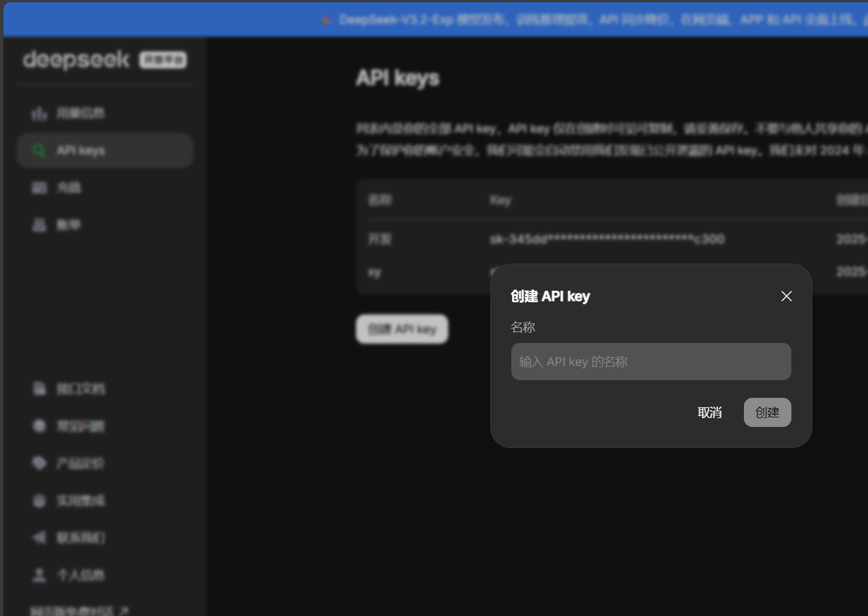The image size is (868, 616).
Task: Open 个人信息 profile icon in sidebar
Action: (39, 575)
